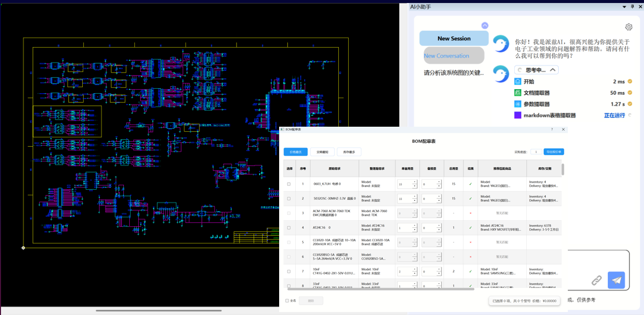This screenshot has height=315, width=644.
Task: Click the 导出报价单 export button
Action: pos(553,152)
